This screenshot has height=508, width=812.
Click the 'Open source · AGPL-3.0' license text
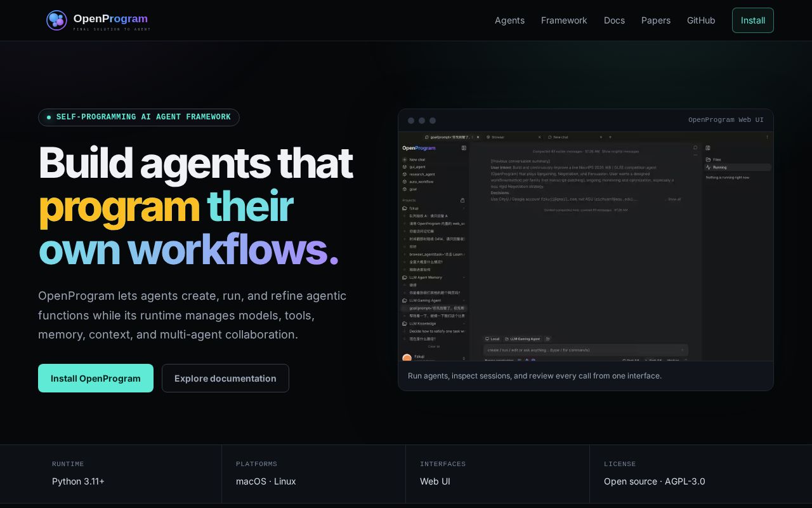coord(655,481)
